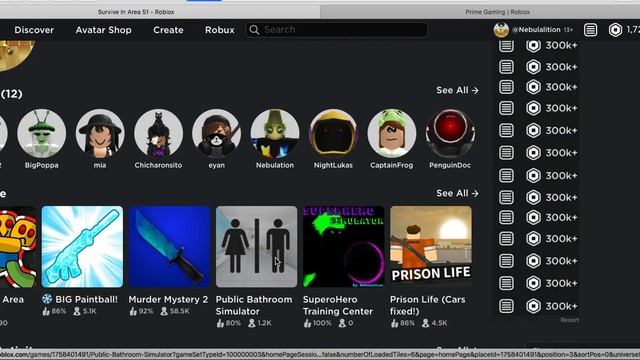
Task: Open SuperoHero Training Center thumbnail
Action: (x=343, y=247)
